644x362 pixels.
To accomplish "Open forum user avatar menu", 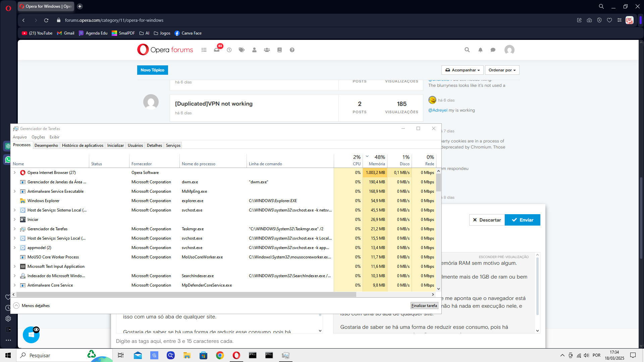I will (x=509, y=50).
